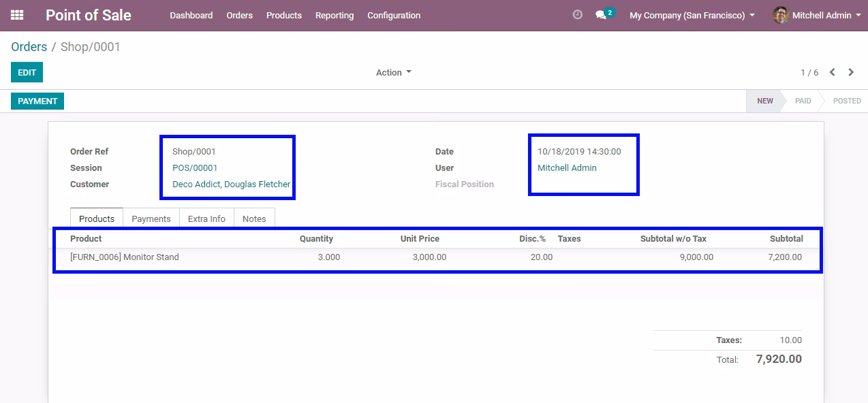Click the Product column header
The image size is (868, 403).
click(x=86, y=239)
